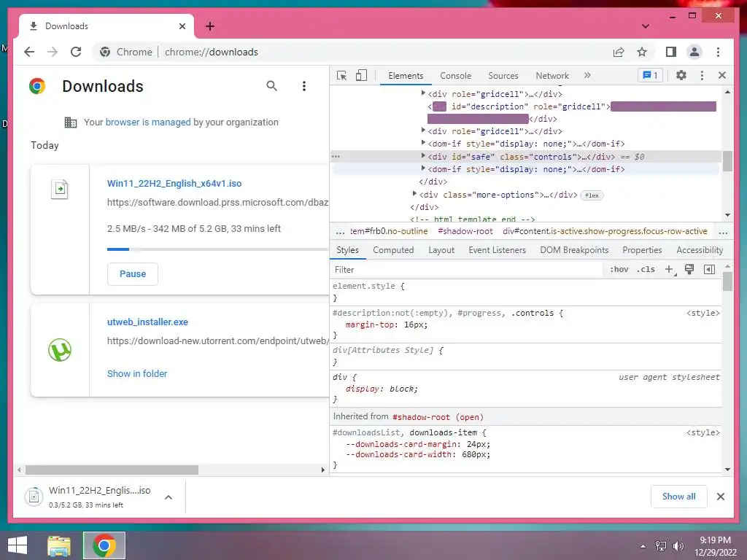This screenshot has width=747, height=560.
Task: Close the download shelf bar
Action: tap(721, 497)
